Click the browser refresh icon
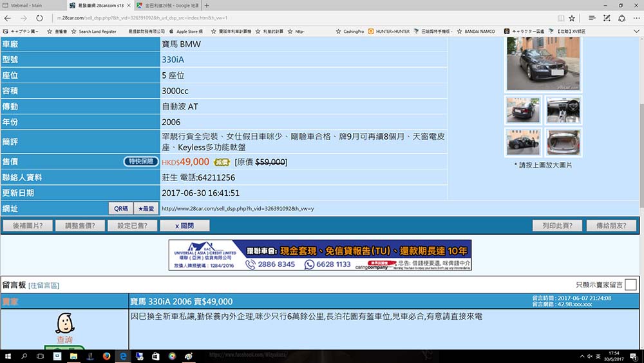The height and width of the screenshot is (363, 644). coord(39,18)
